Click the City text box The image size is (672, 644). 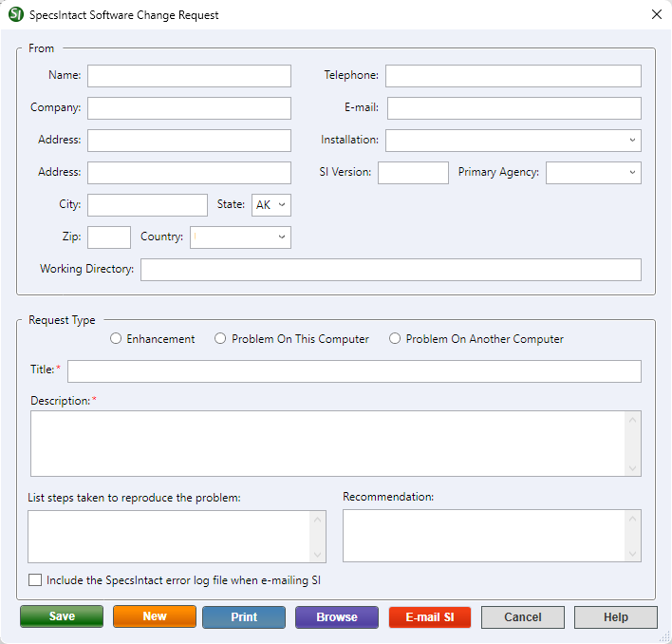pyautogui.click(x=147, y=205)
